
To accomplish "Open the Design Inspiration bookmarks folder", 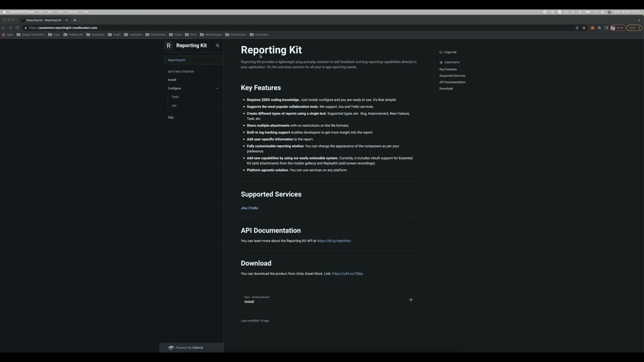I will tap(31, 35).
